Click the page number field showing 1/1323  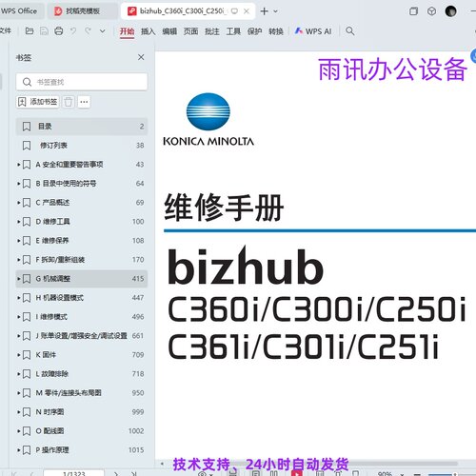coord(74,473)
